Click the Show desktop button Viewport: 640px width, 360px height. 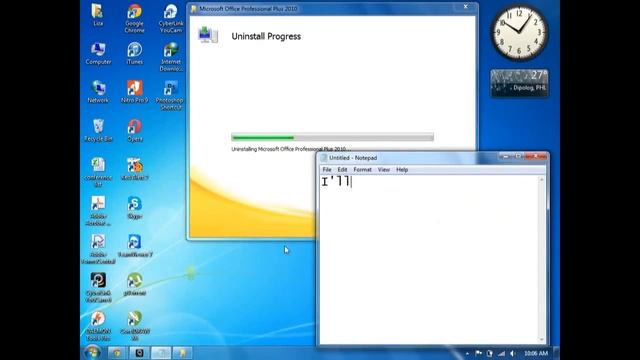pos(556,353)
